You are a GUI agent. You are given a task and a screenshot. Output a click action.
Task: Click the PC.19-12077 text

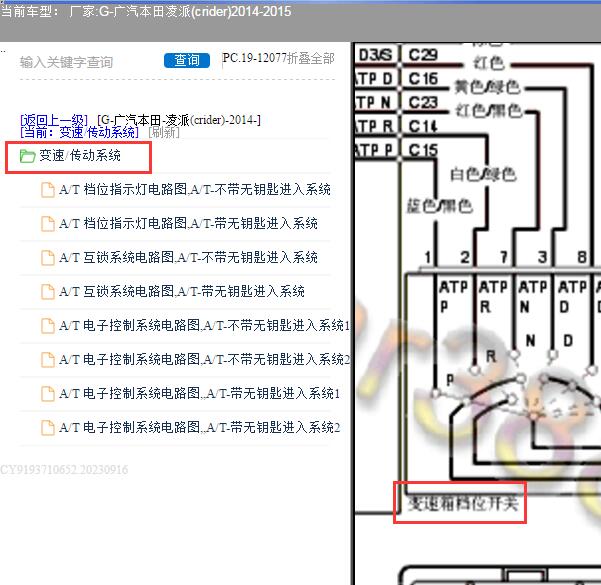coord(255,58)
